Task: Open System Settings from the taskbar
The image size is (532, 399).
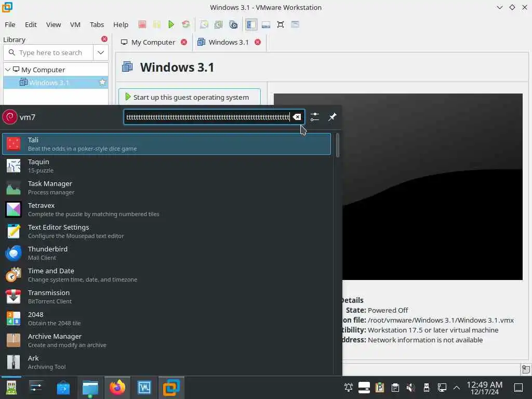Action: (x=36, y=388)
